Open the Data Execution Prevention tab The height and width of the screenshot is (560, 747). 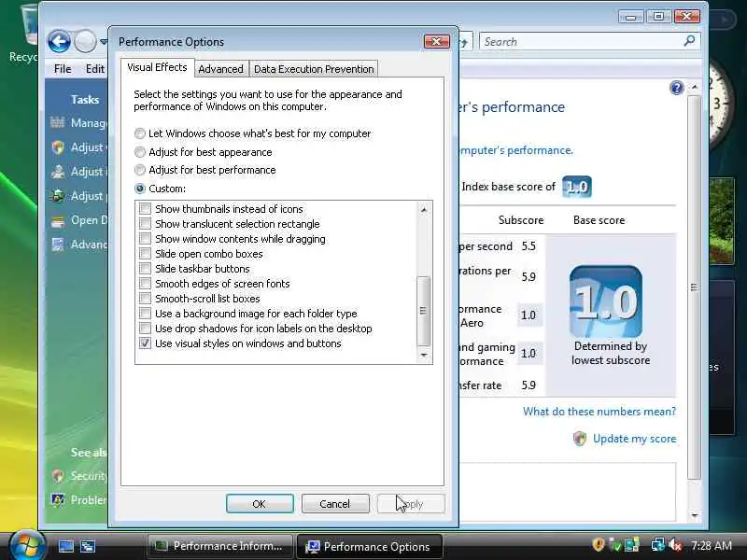tap(314, 69)
